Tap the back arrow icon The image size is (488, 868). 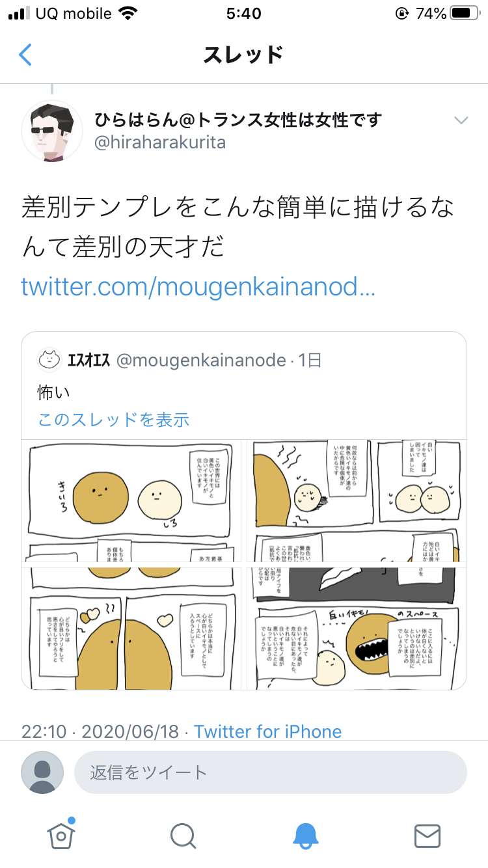click(x=25, y=55)
